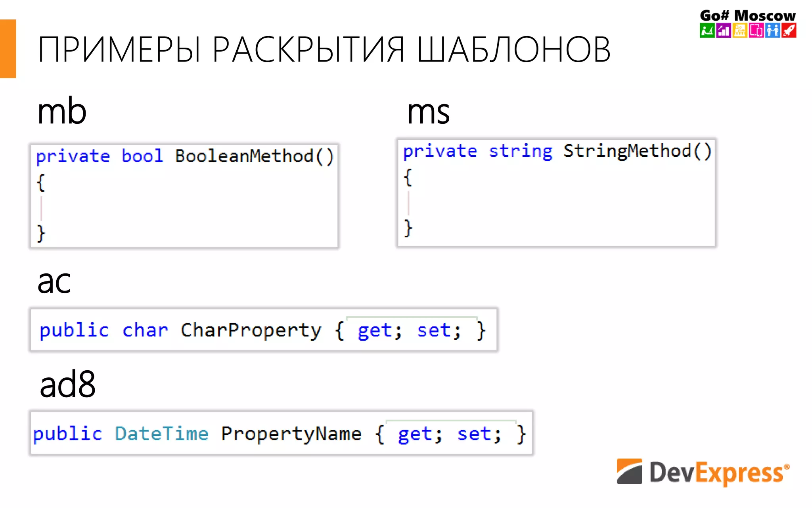
Task: Click 'public' in the DateTime line
Action: tap(67, 434)
